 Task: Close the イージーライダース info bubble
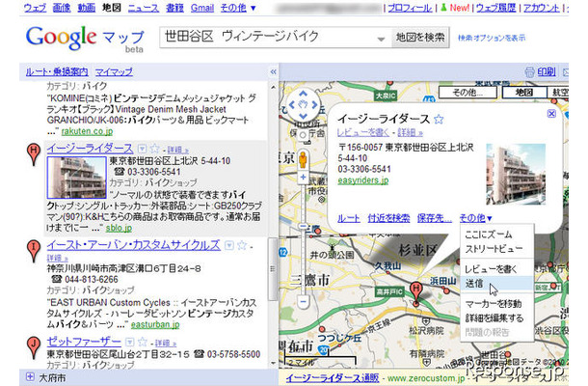(551, 114)
